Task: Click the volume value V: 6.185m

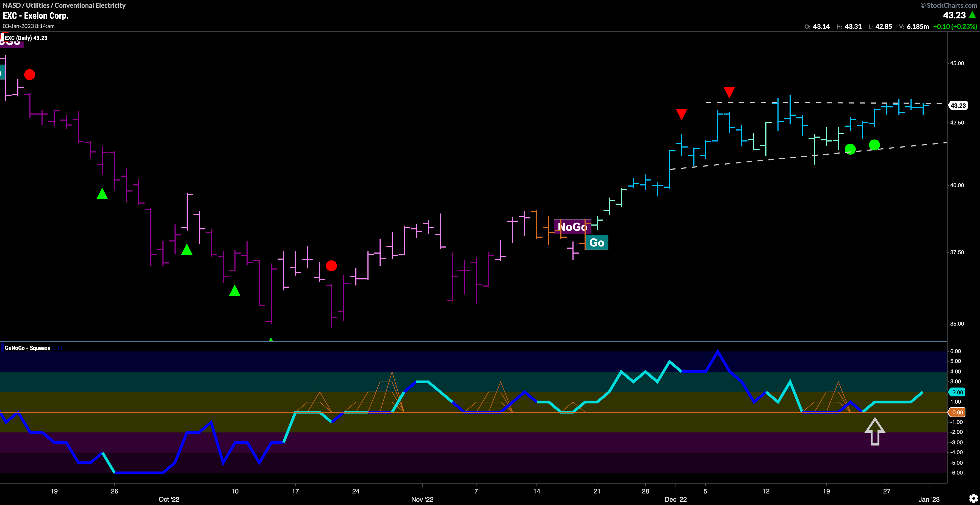Action: (x=914, y=27)
